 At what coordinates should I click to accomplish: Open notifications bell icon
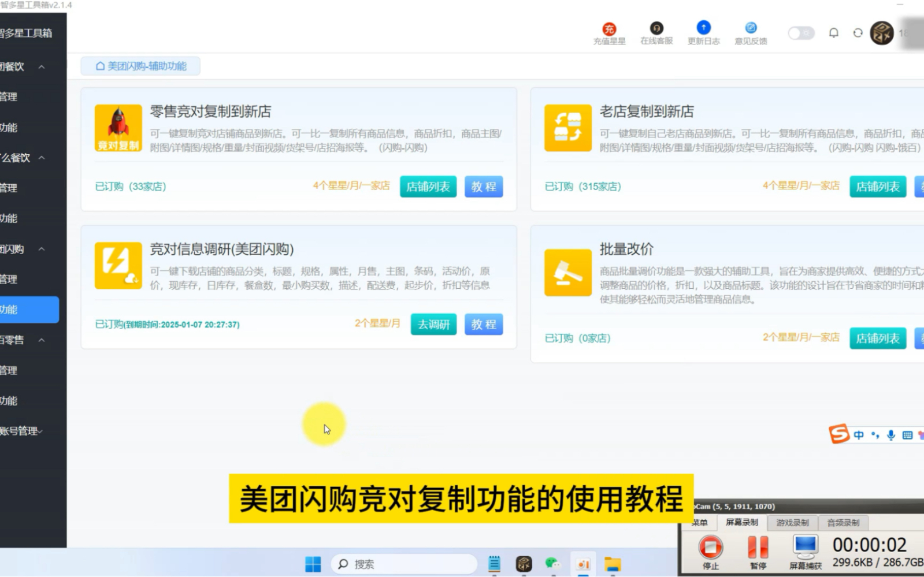coord(833,33)
